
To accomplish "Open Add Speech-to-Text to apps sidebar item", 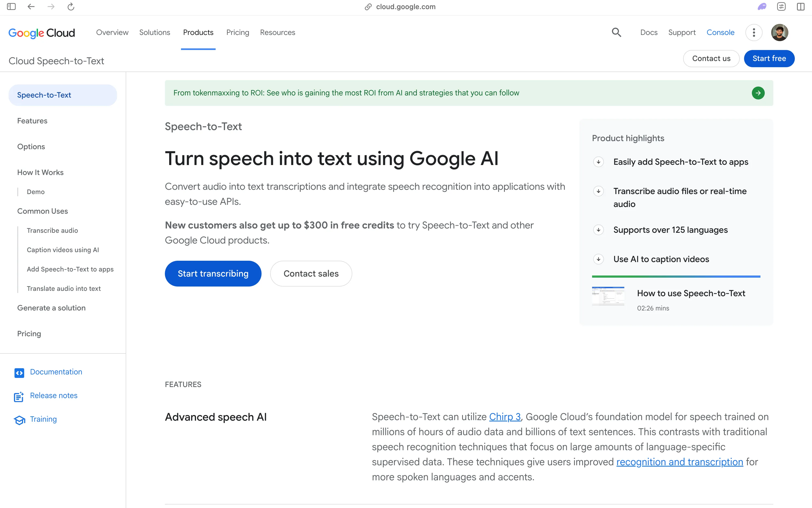I will 70,269.
